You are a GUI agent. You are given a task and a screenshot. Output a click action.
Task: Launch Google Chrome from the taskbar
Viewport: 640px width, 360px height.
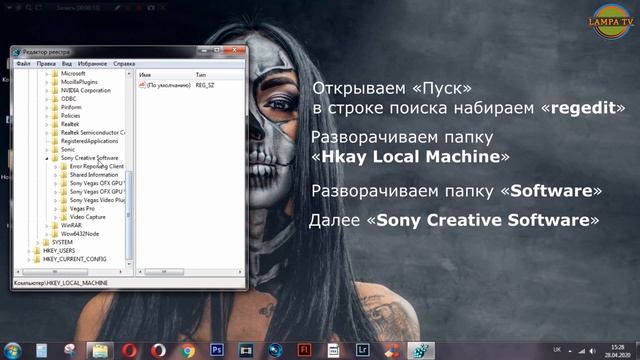click(x=188, y=351)
